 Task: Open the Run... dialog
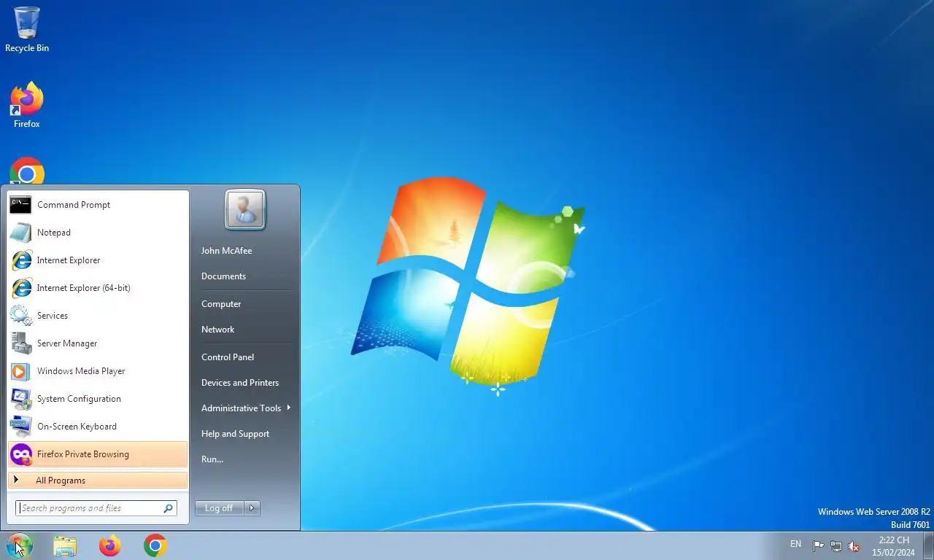click(212, 459)
